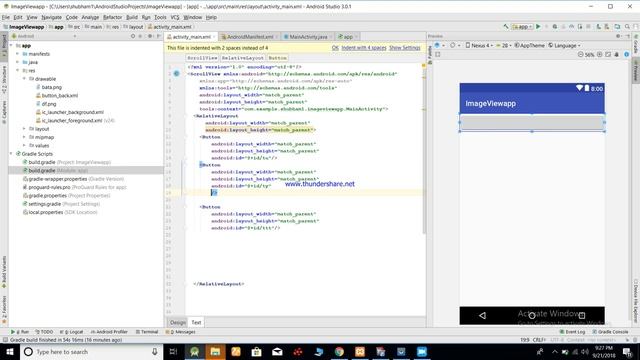Click the gutter icon beside the ScrollView line
This screenshot has width=640, height=360.
(176, 74)
